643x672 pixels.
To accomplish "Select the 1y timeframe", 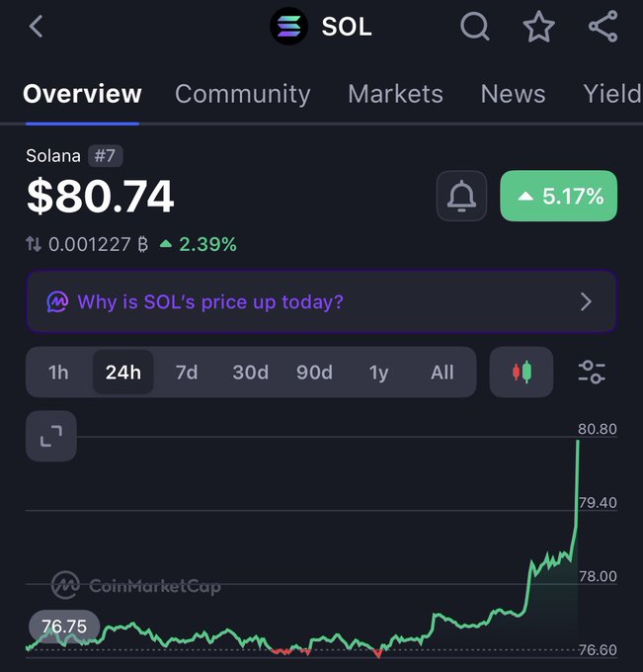I will coord(378,372).
